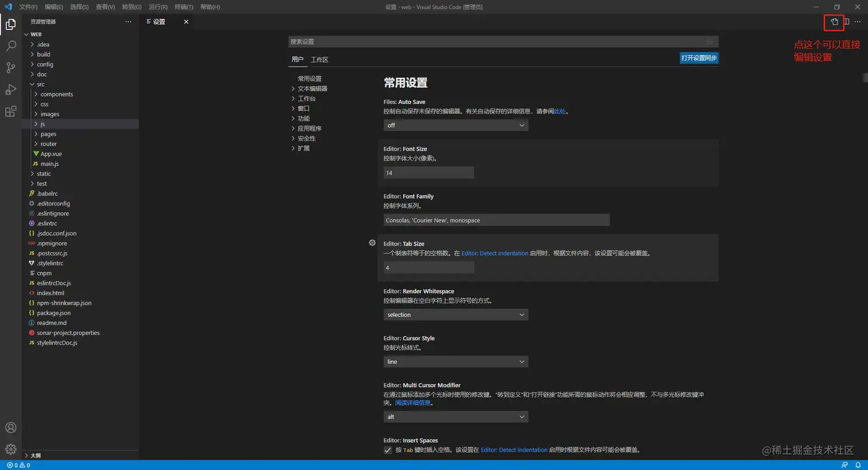Click the errors and warnings status indicator

coord(18,465)
